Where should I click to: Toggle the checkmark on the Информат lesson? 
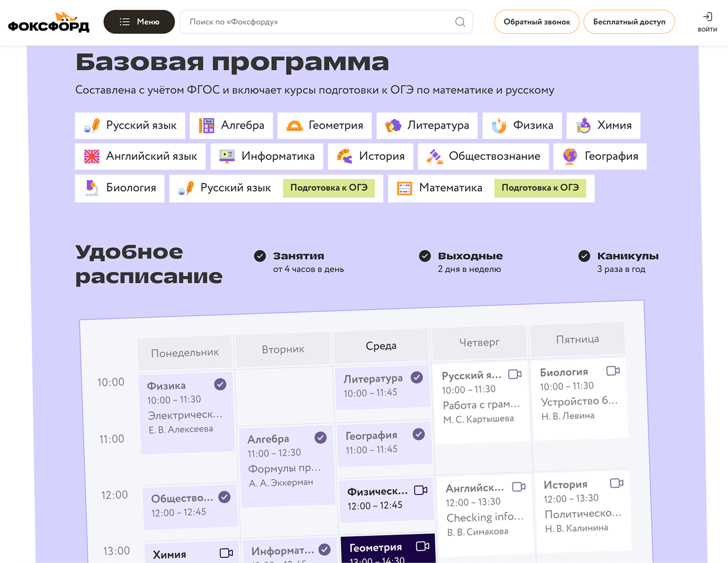point(324,550)
